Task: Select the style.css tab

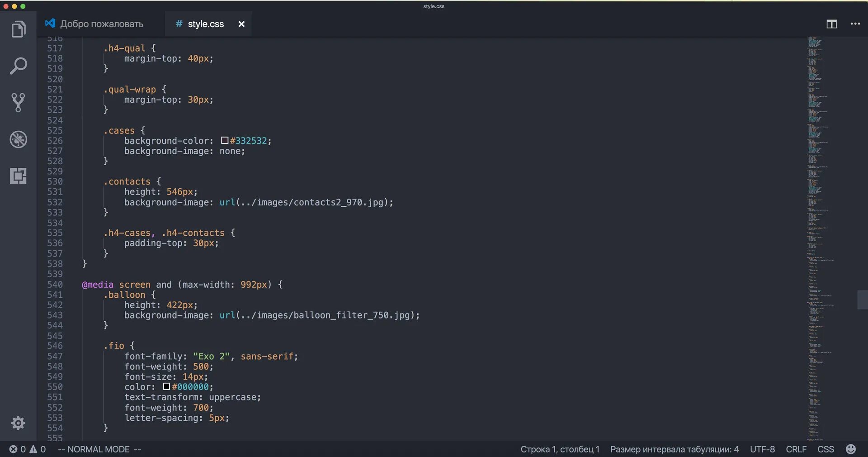Action: (x=206, y=24)
